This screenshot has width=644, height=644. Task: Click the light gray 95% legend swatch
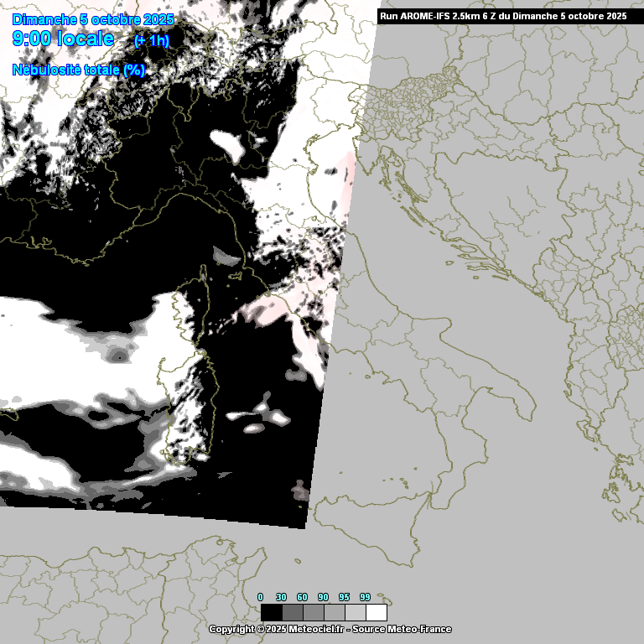point(355,612)
